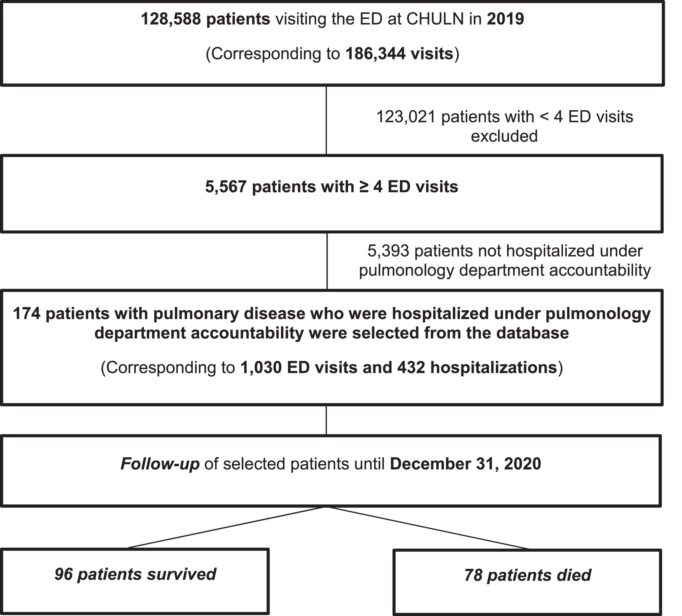Screen dimensions: 682x616
Task: Click the italic 'Follow-up' word
Action: tap(160, 464)
